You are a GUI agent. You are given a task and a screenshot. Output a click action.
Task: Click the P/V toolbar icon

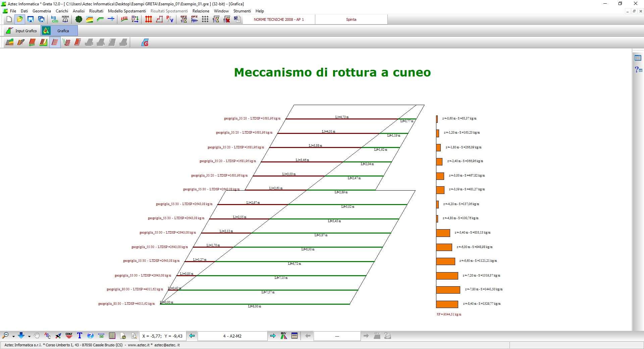[x=170, y=19]
